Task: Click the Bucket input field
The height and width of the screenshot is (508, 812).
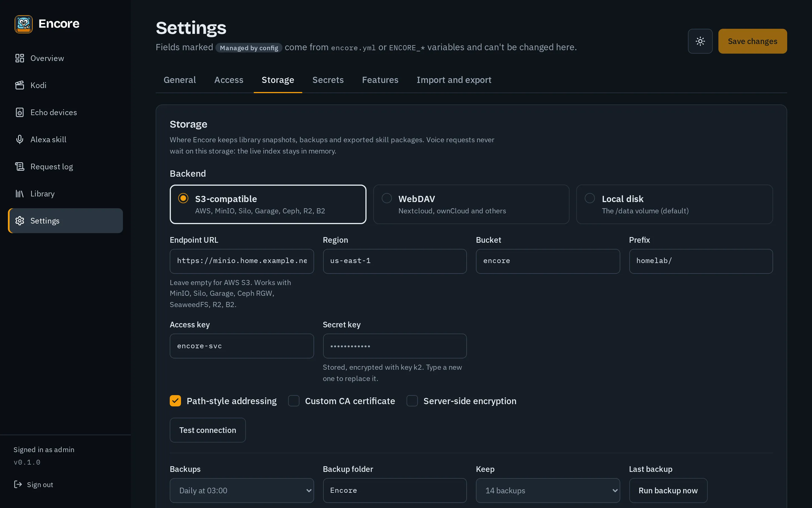Action: click(x=548, y=261)
